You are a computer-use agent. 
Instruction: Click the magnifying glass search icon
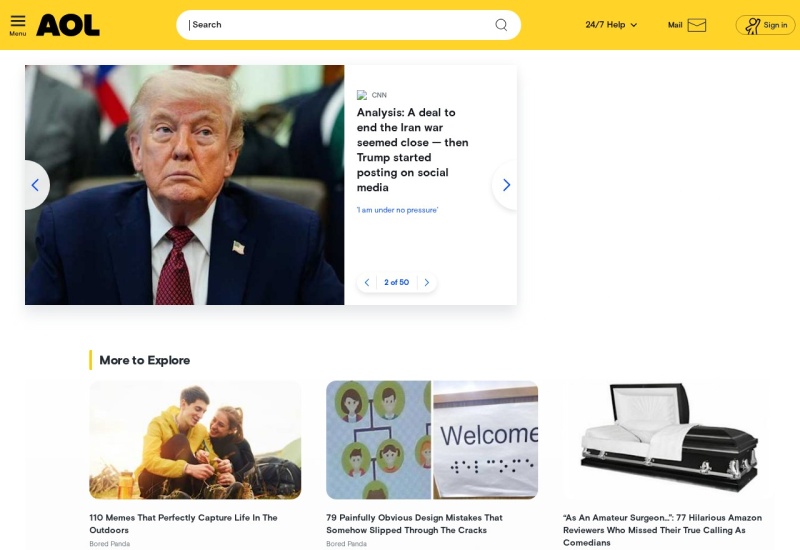[501, 25]
